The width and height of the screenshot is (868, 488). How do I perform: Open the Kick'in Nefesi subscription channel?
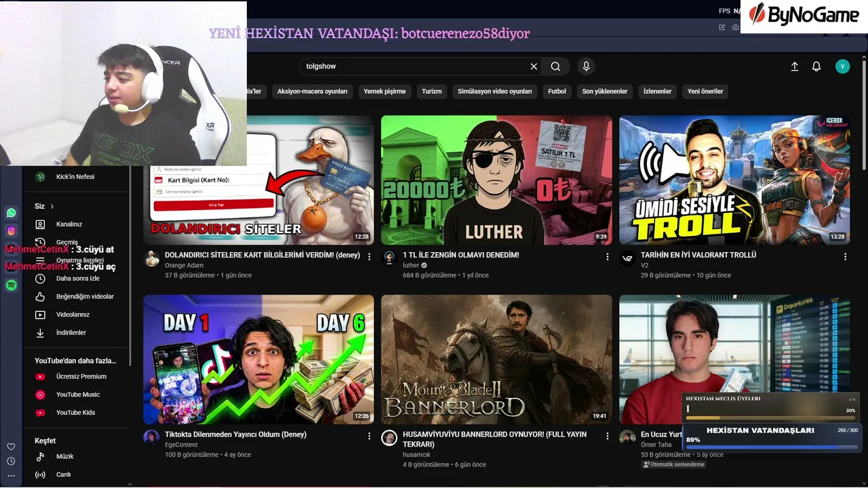pyautogui.click(x=76, y=177)
